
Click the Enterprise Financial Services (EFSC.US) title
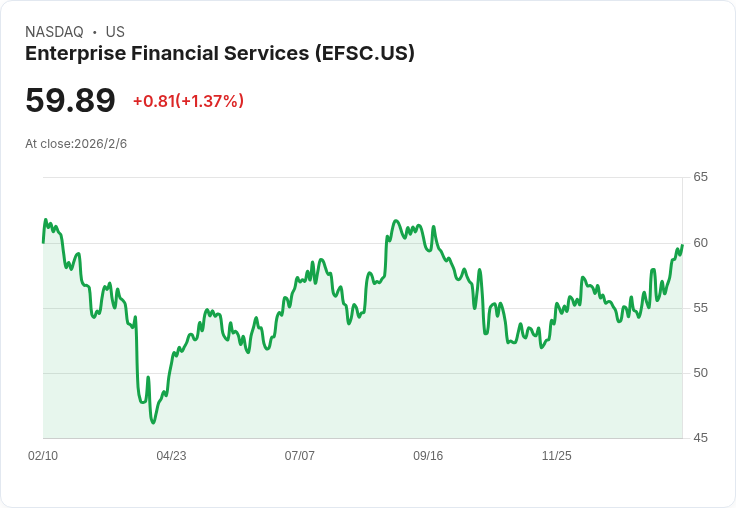(x=220, y=53)
